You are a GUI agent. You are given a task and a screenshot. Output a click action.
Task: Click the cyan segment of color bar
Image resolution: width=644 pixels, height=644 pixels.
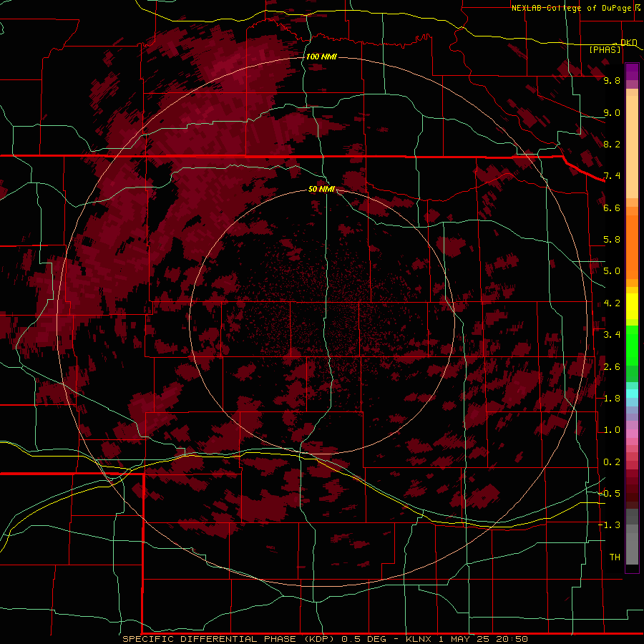point(632,394)
